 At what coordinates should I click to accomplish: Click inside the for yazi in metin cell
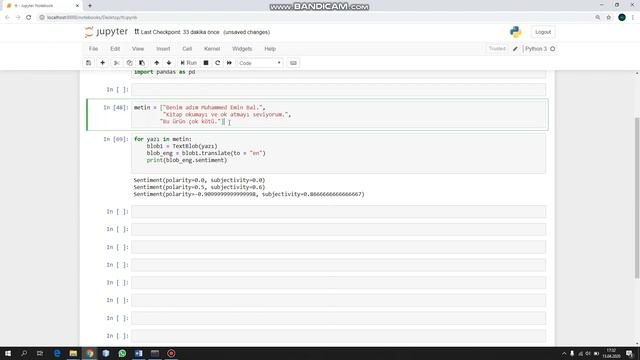click(x=338, y=153)
